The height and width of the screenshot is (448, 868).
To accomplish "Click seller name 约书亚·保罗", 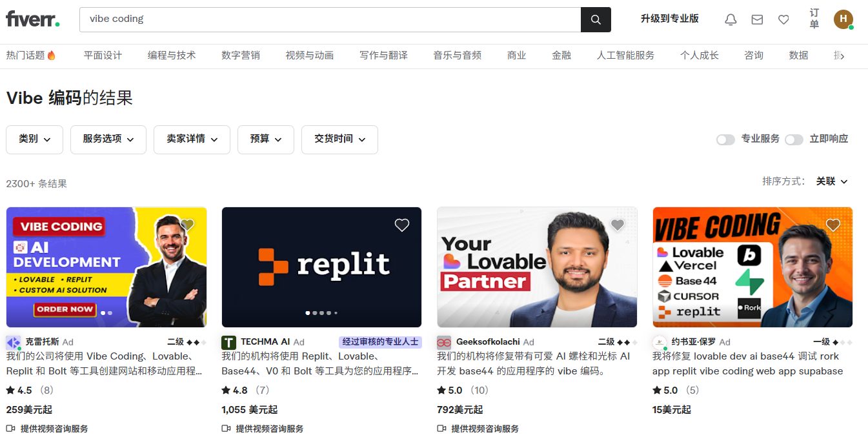I will (694, 342).
